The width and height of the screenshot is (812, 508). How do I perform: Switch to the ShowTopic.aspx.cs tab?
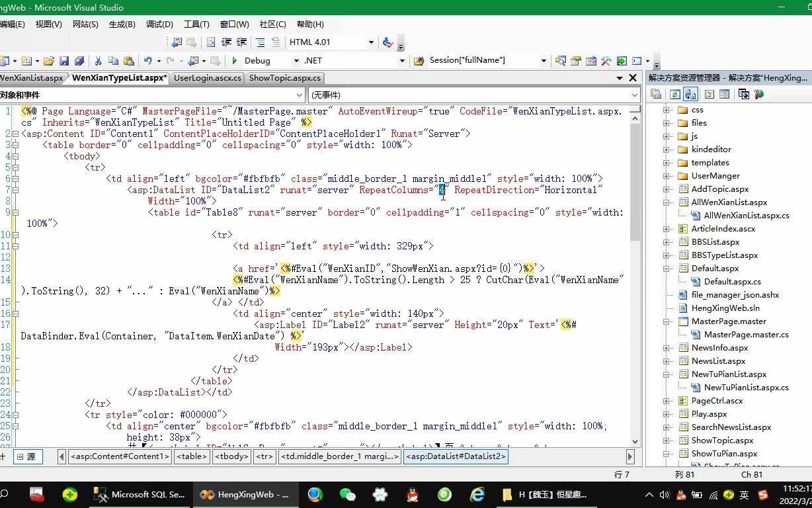pyautogui.click(x=285, y=77)
